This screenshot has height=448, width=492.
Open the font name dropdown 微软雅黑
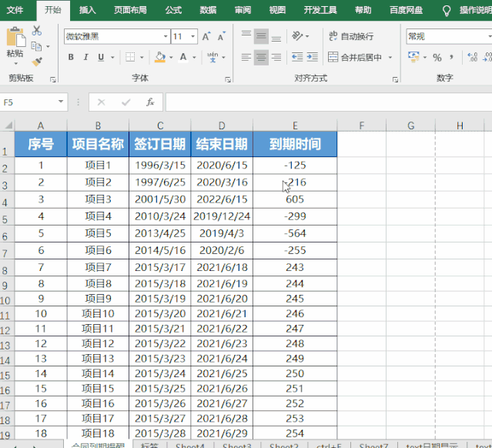tap(166, 36)
